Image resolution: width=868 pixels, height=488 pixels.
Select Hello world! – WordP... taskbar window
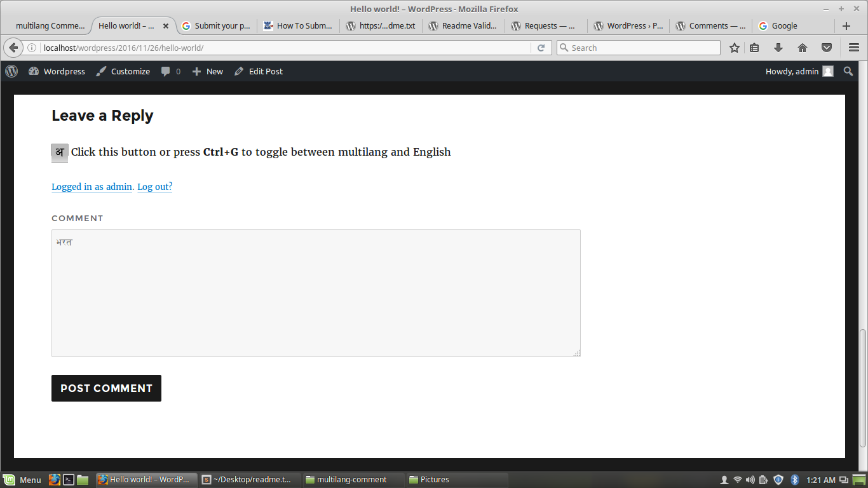coord(146,480)
